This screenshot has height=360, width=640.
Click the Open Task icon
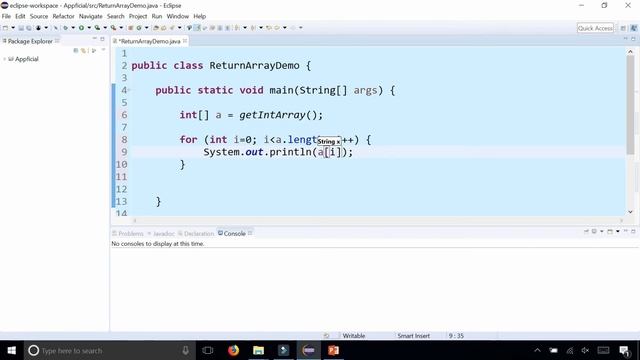164,28
